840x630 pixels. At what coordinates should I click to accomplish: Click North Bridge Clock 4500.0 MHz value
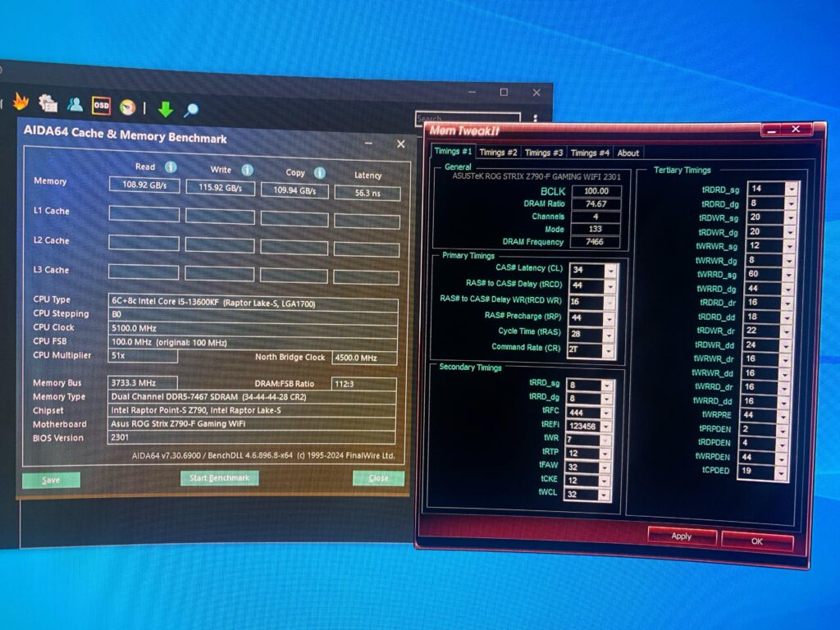click(x=365, y=358)
